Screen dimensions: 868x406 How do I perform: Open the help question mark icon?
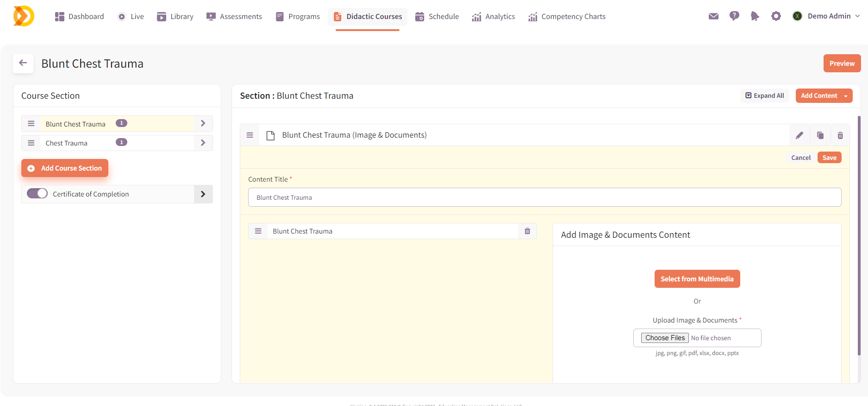tap(734, 16)
